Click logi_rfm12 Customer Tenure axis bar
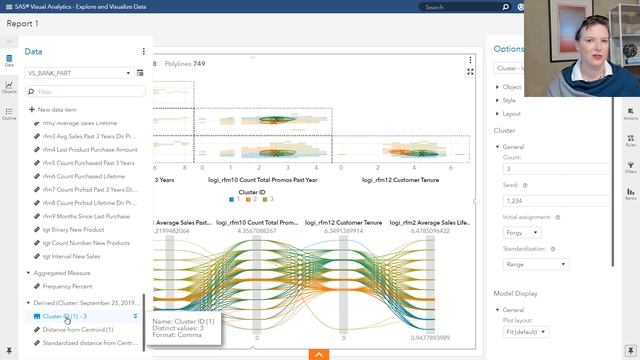The width and height of the screenshot is (640, 360). tap(344, 284)
